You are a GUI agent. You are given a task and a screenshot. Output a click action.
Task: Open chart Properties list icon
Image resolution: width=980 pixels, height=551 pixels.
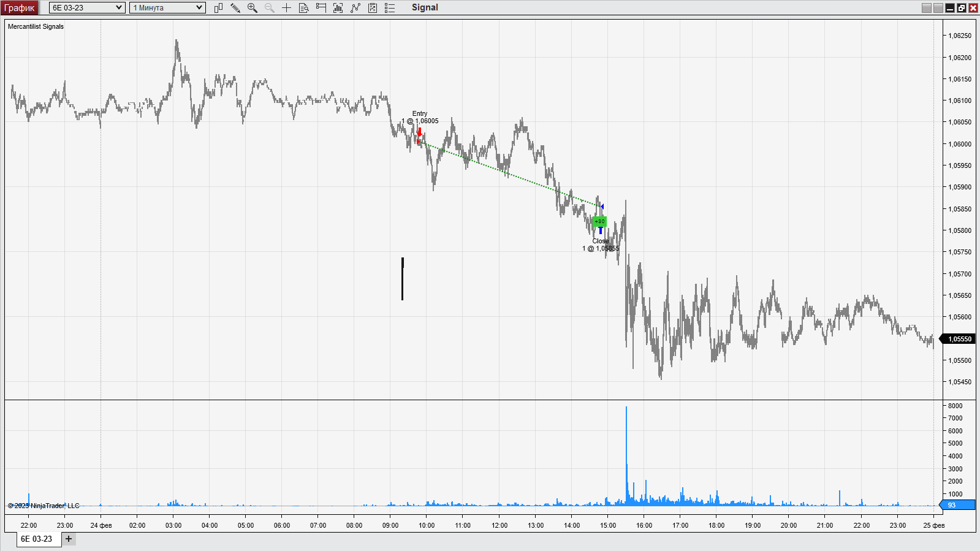coord(390,8)
